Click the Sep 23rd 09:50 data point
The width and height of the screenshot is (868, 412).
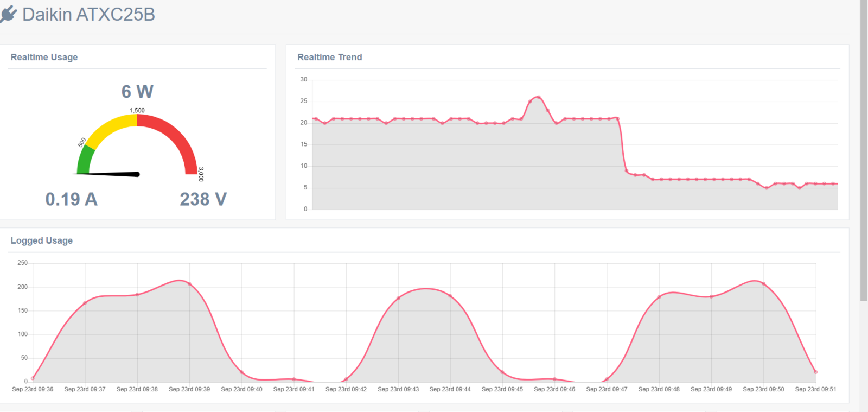(x=764, y=283)
